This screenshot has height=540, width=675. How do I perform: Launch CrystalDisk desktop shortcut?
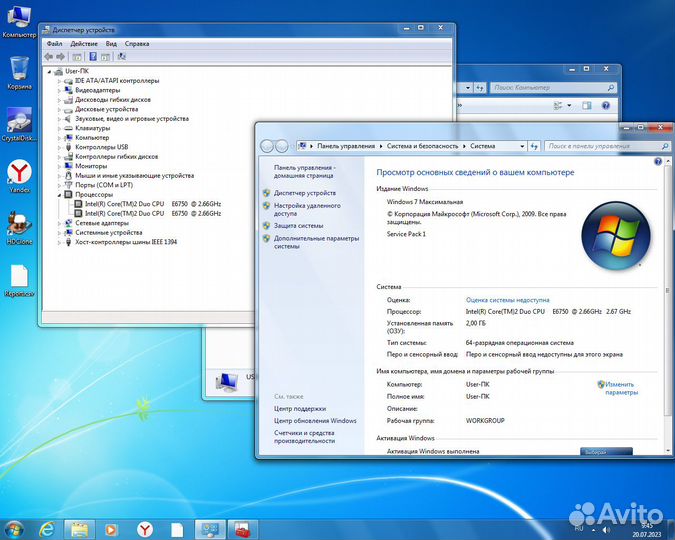point(19,125)
